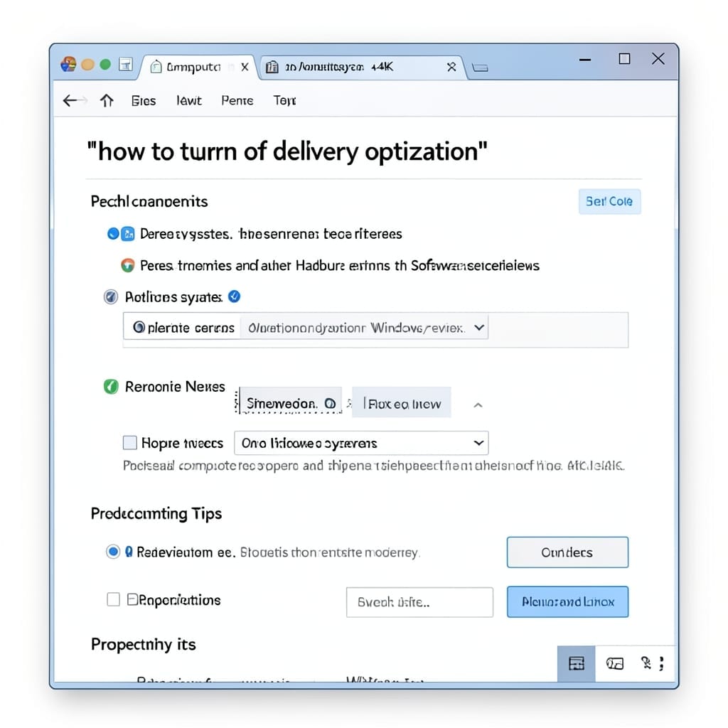Toggle the 'Hopre tneecs' checkbox

pyautogui.click(x=130, y=442)
